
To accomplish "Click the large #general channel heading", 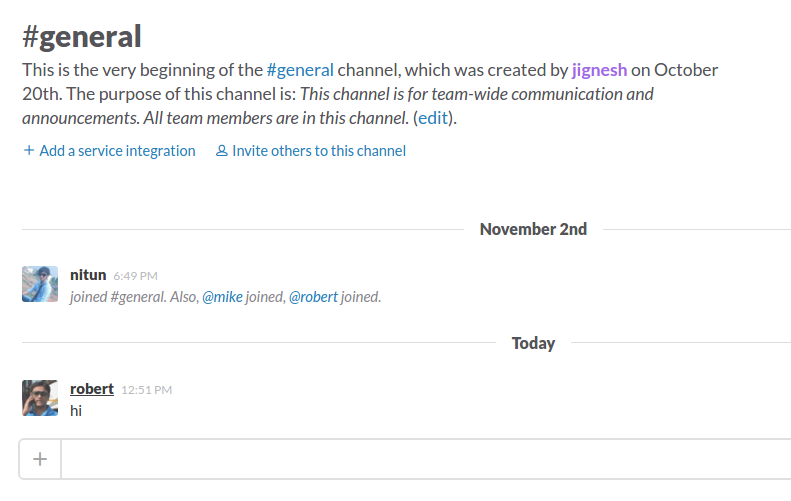I will click(82, 37).
